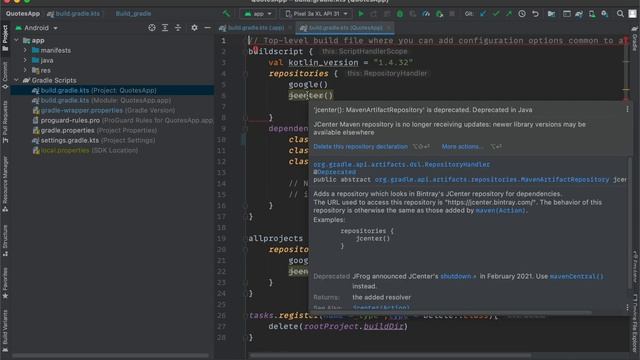The height and width of the screenshot is (360, 640).
Task: Open the Device Manager phone icon
Action: [x=592, y=14]
